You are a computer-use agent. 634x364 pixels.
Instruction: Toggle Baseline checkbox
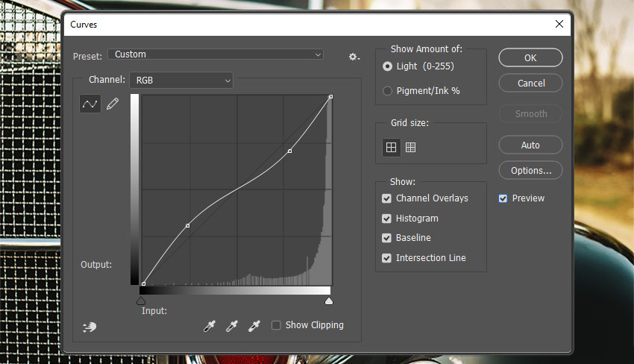(386, 238)
